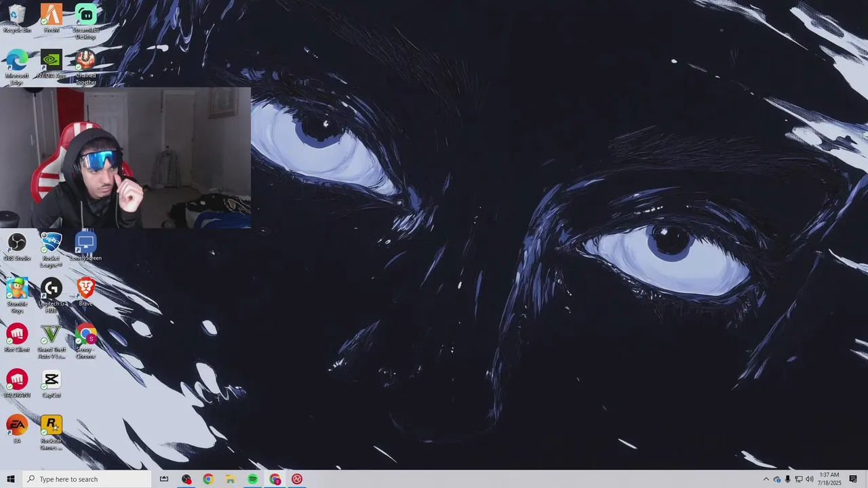868x488 pixels.
Task: Select the LonelyScreen desktop shortcut
Action: click(85, 247)
